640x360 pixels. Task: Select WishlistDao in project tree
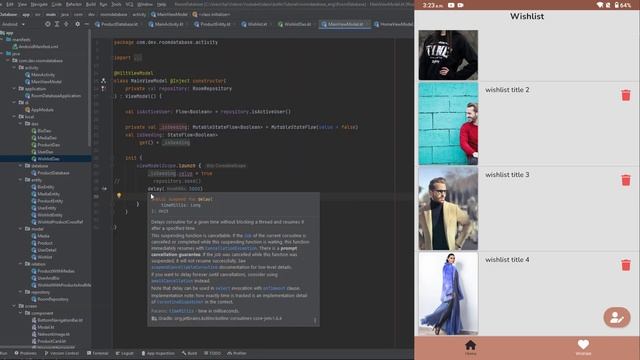pyautogui.click(x=46, y=159)
